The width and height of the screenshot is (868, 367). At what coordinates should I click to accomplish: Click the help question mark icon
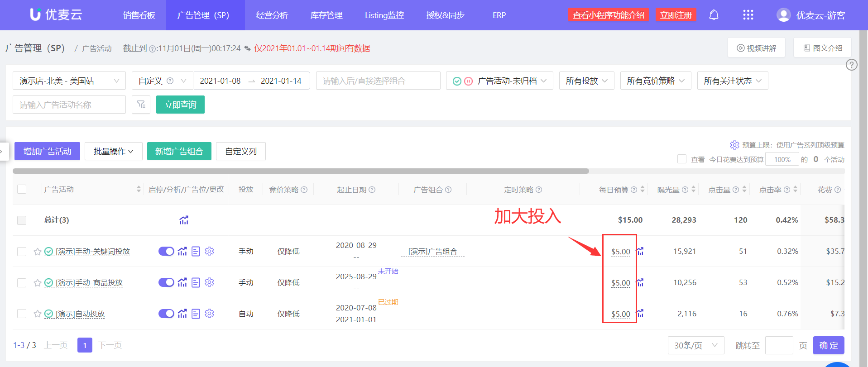coord(851,65)
